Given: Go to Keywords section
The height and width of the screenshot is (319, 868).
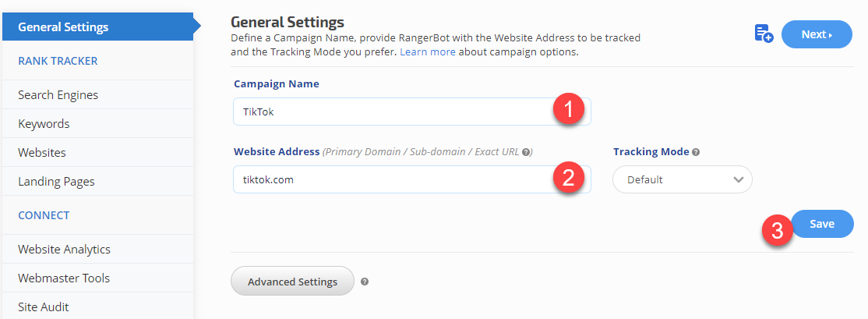Looking at the screenshot, I should tap(44, 124).
